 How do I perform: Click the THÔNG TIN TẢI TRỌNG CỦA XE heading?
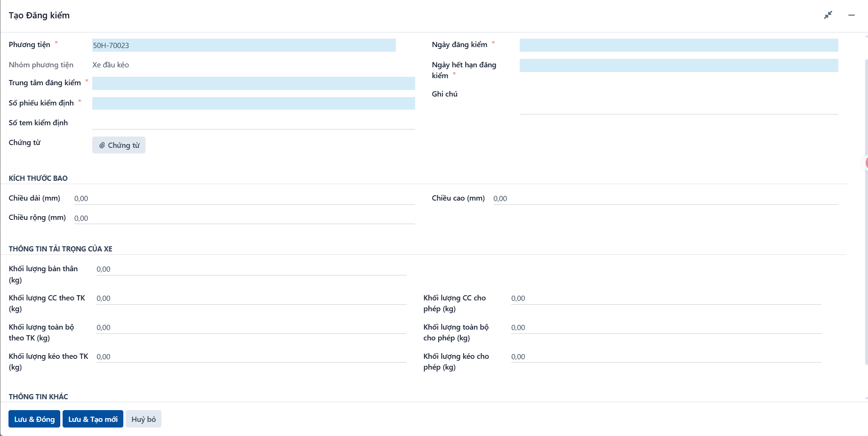pos(60,249)
